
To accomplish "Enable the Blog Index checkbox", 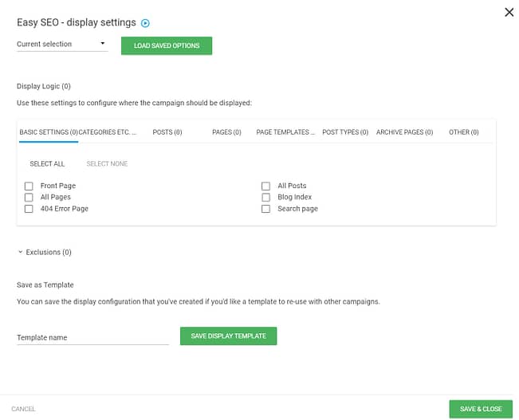I will click(x=265, y=198).
